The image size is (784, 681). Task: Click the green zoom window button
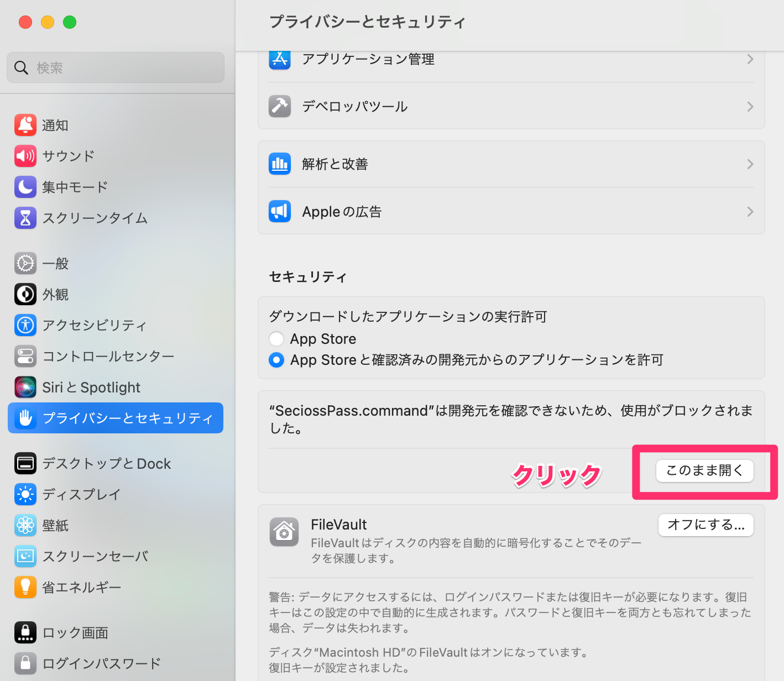coord(70,22)
